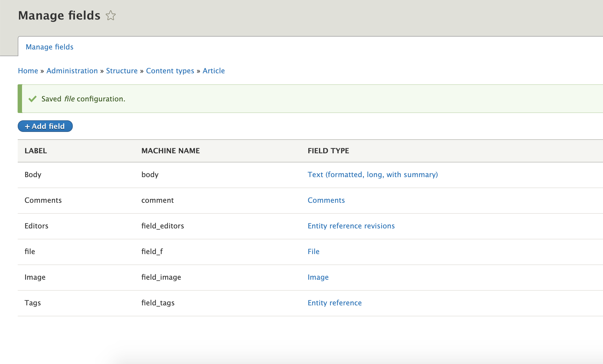Click the FIELD TYPE column header
Viewport: 603px width, 364px height.
328,151
